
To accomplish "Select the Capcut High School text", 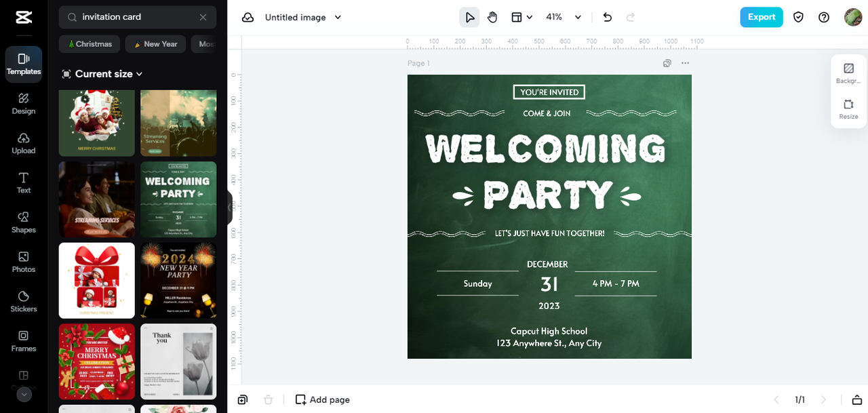I will [x=549, y=331].
